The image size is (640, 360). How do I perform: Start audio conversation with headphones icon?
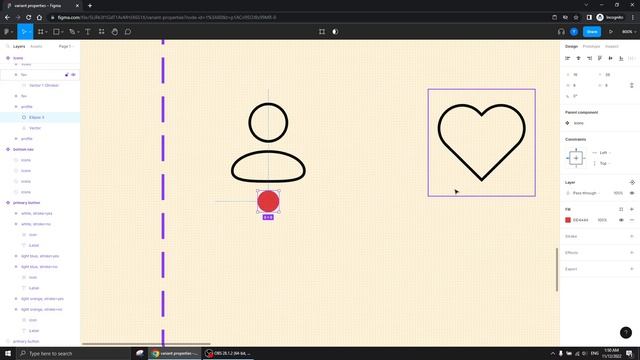561,32
